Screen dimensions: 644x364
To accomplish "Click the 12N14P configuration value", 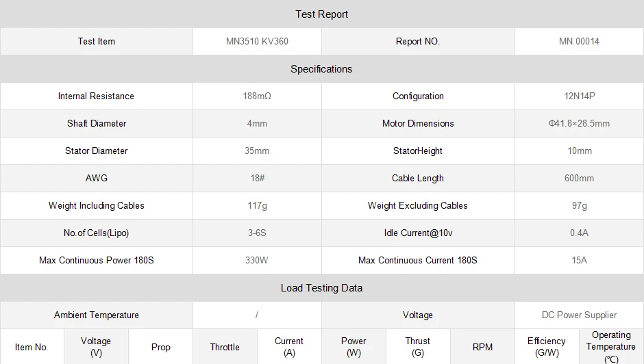I will 579,96.
